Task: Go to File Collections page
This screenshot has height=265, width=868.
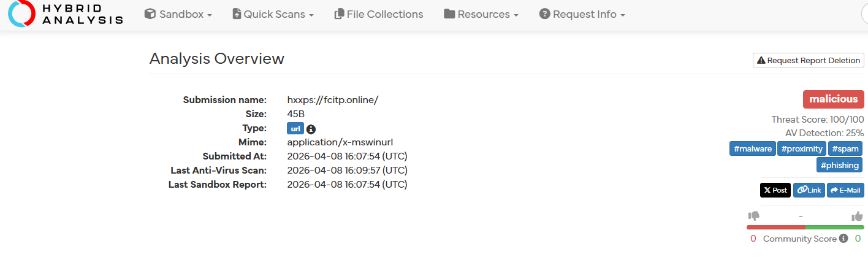Action: tap(384, 14)
